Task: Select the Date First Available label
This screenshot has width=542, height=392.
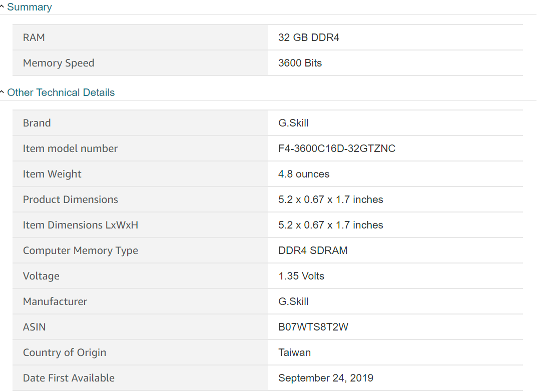Action: 69,378
